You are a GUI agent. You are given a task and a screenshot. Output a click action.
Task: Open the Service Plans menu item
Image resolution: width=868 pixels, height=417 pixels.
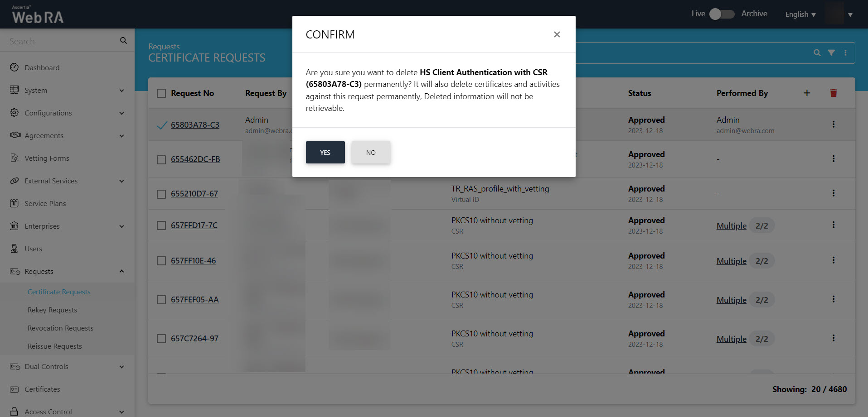pyautogui.click(x=45, y=204)
